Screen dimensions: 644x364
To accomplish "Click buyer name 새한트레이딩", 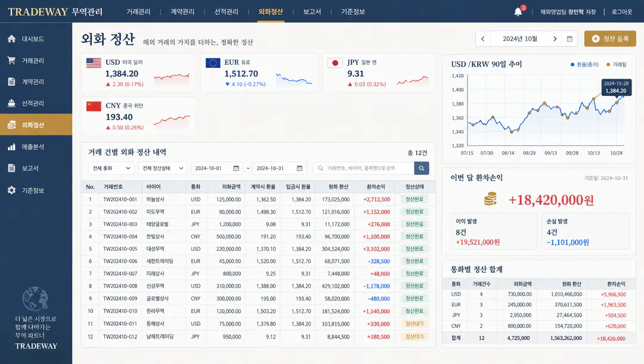I will pyautogui.click(x=160, y=262).
